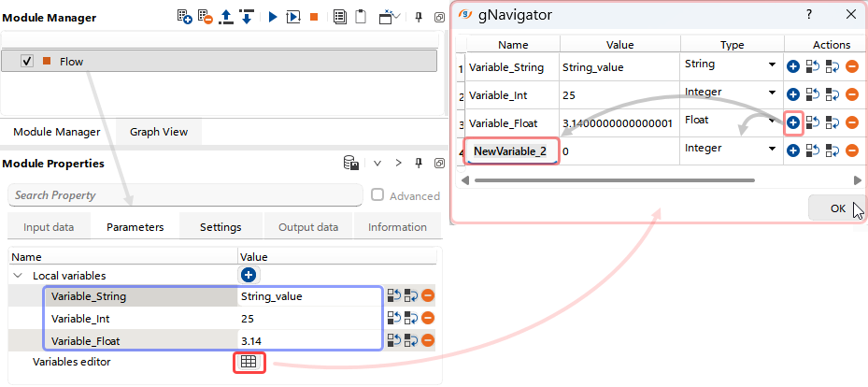Open the Output data tab

click(308, 227)
